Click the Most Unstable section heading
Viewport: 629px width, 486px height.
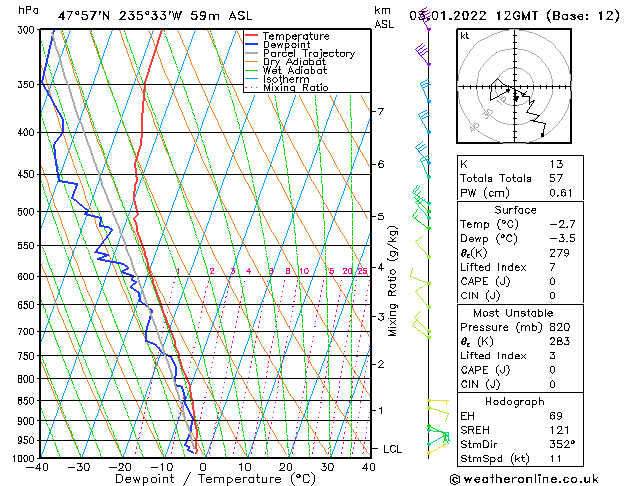click(x=513, y=313)
